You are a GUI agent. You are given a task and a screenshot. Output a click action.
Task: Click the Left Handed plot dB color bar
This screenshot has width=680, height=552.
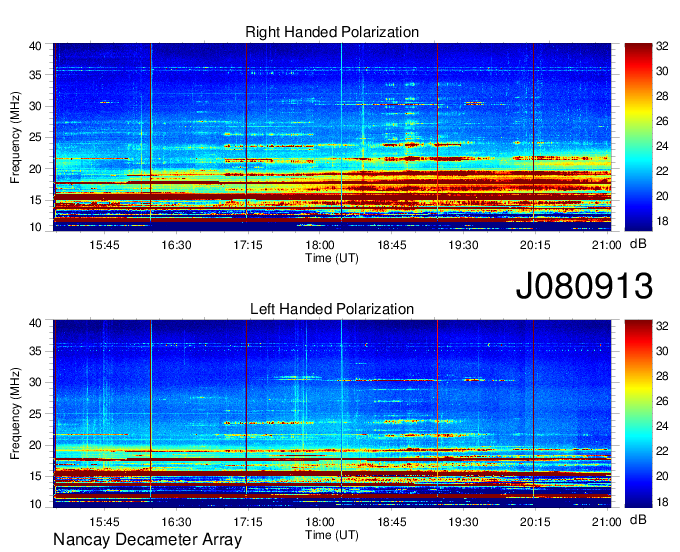coord(638,414)
